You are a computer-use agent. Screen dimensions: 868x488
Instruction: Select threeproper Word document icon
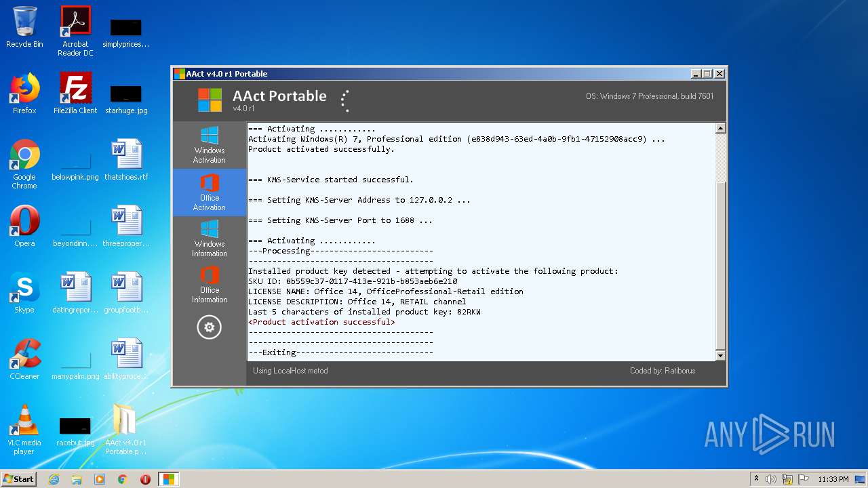pos(126,226)
